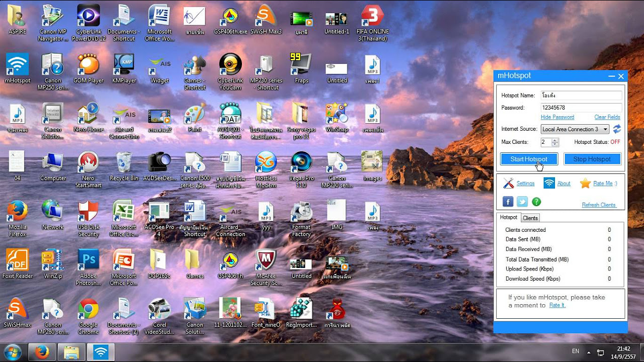Image resolution: width=644 pixels, height=362 pixels.
Task: Select the SWiSH Max3 desktop icon
Action: coord(266,20)
